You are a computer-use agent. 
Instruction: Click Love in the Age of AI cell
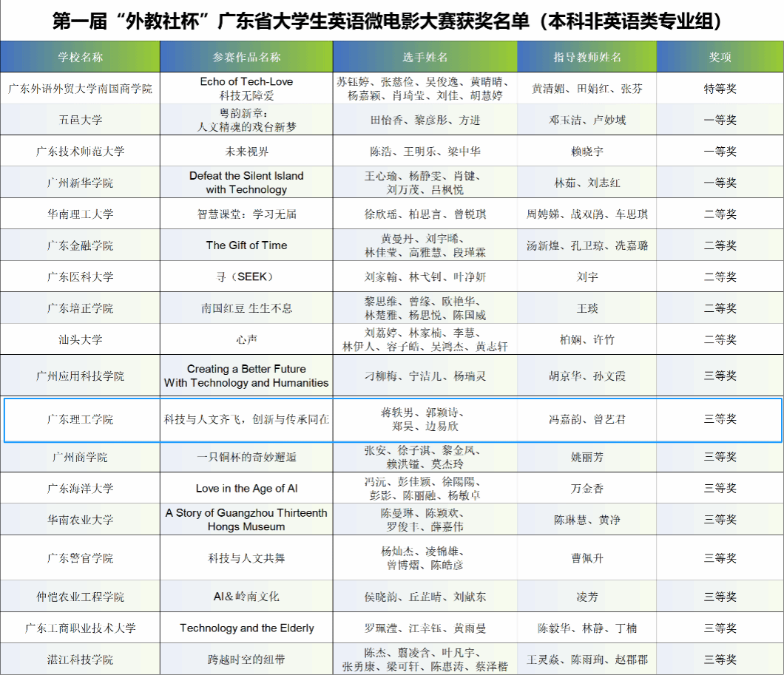click(x=246, y=488)
